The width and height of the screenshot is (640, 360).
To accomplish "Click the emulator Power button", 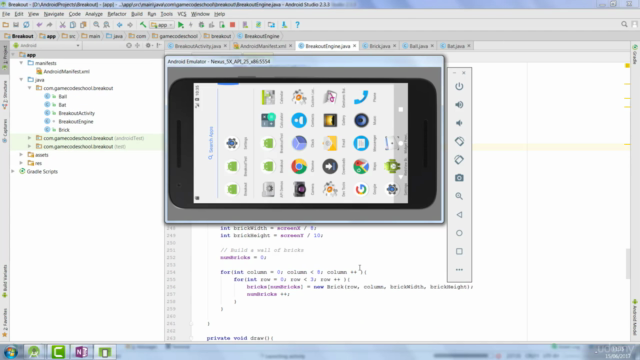I will [x=459, y=87].
